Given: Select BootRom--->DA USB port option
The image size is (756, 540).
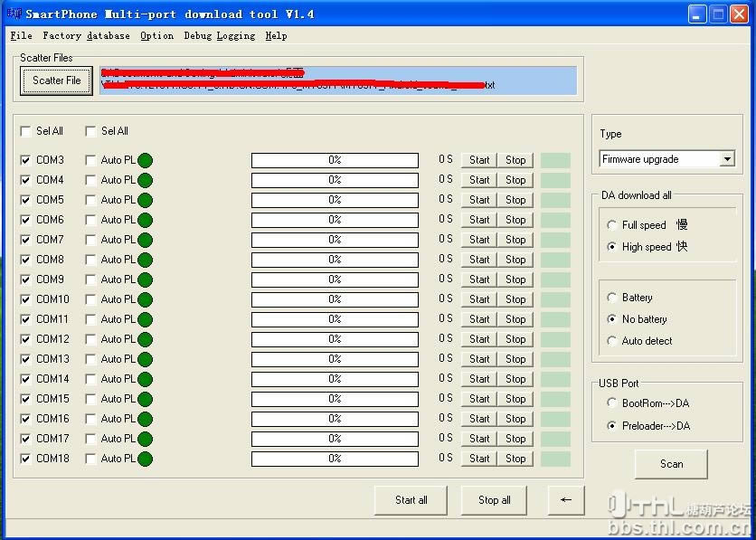Looking at the screenshot, I should click(x=612, y=403).
